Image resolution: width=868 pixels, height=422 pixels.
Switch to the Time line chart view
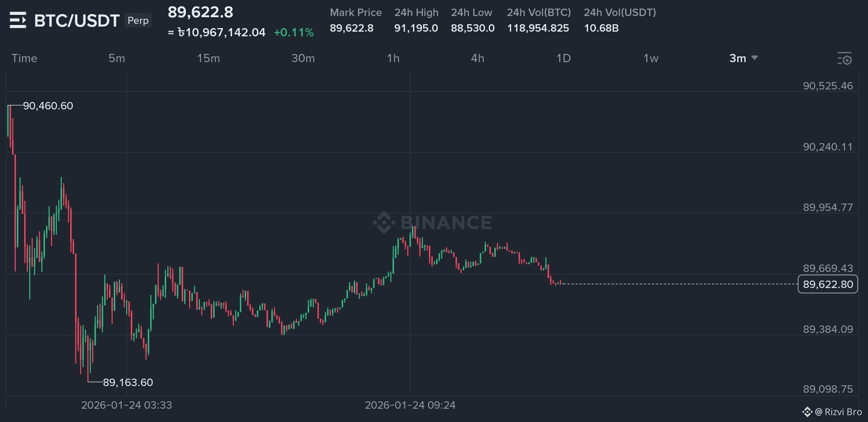coord(24,58)
